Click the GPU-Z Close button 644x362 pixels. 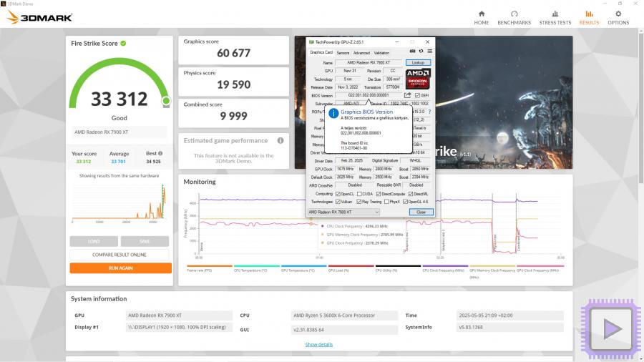(x=421, y=212)
